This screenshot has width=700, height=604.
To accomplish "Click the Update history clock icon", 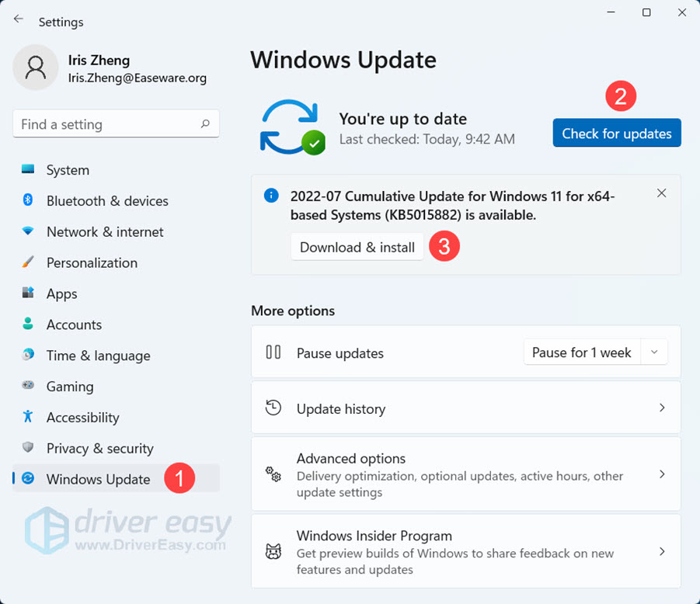I will pyautogui.click(x=273, y=407).
